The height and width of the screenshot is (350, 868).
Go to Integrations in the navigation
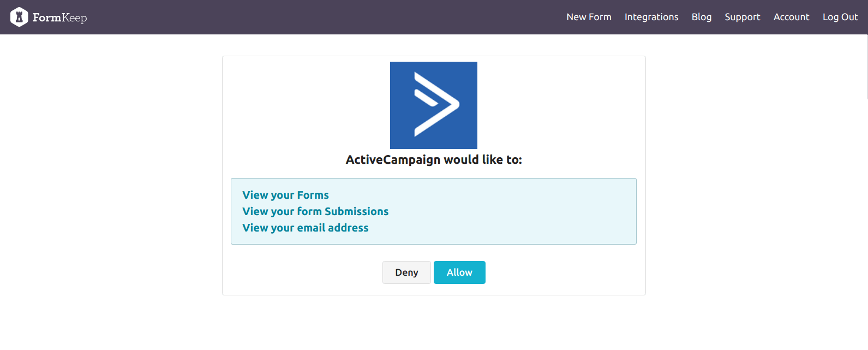(x=651, y=17)
